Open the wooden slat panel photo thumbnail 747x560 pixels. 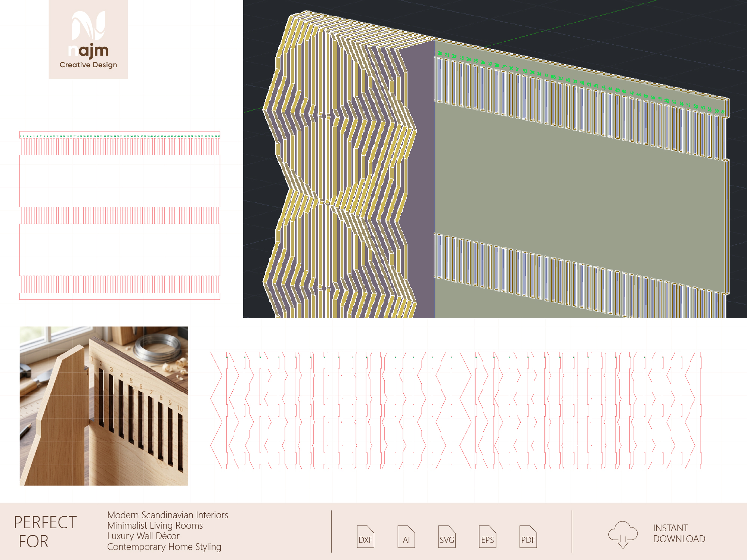click(x=104, y=406)
